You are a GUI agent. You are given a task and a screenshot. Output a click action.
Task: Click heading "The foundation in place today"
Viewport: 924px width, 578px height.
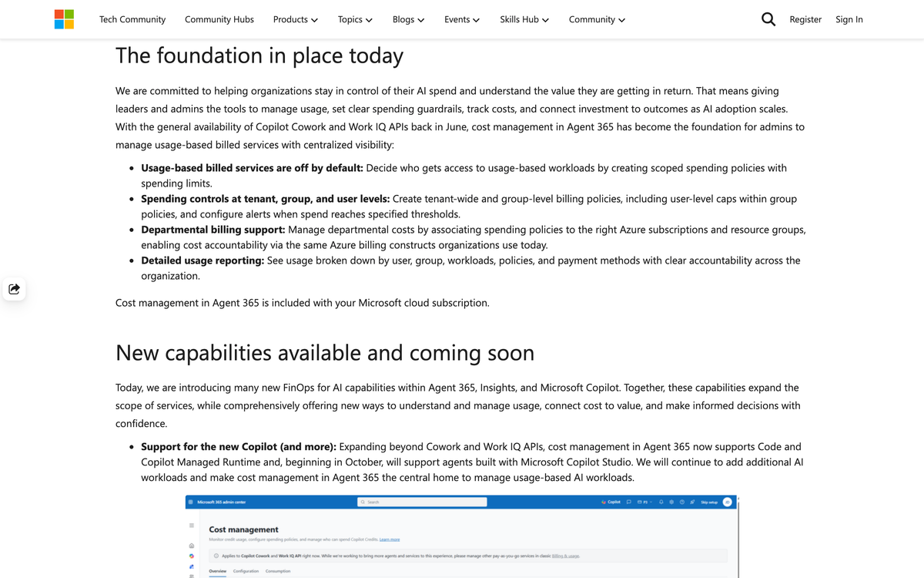(259, 55)
